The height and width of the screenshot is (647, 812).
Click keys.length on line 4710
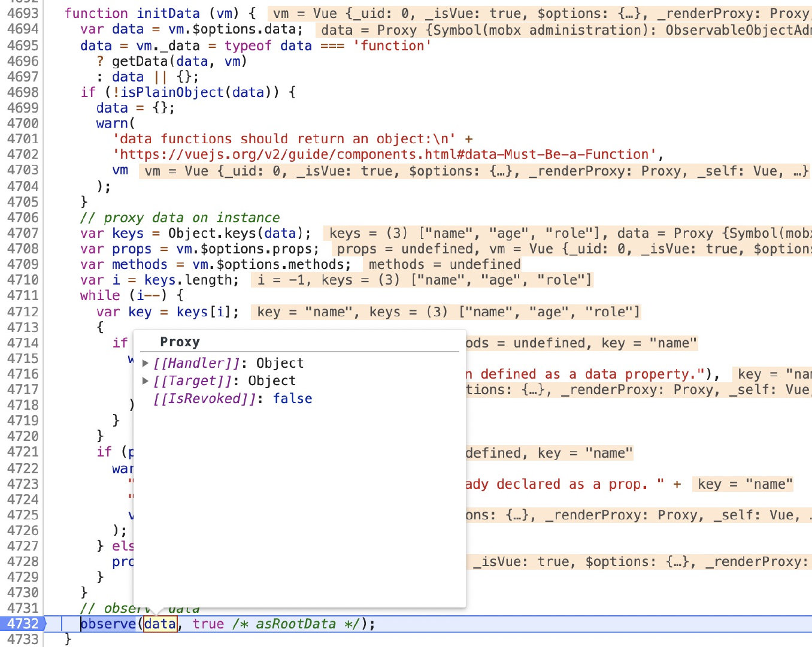click(x=188, y=280)
